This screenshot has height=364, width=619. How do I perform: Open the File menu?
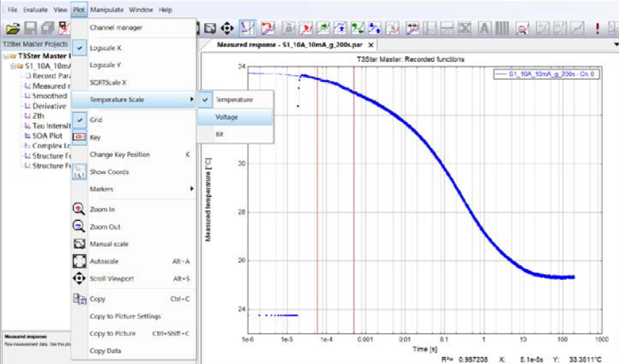tap(12, 10)
